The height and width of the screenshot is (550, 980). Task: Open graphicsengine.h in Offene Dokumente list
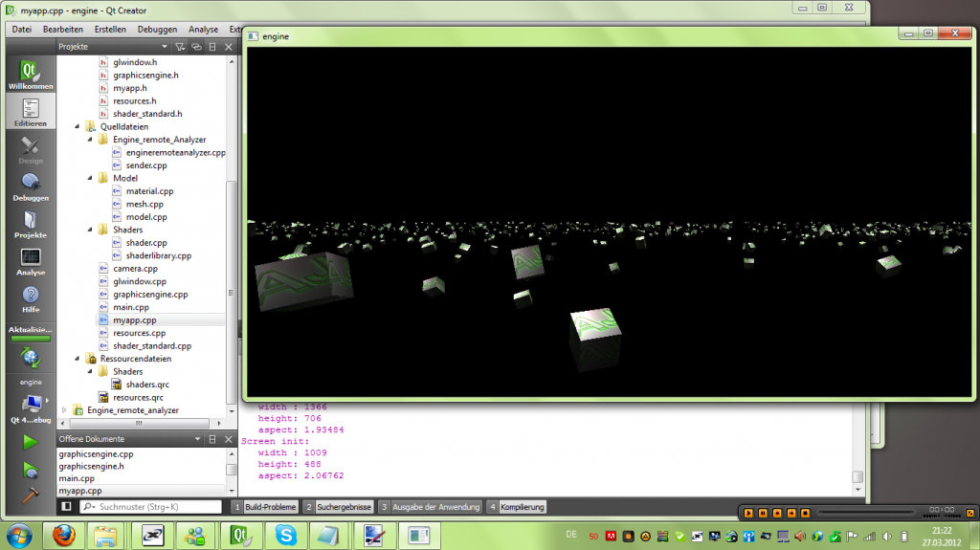[x=91, y=466]
